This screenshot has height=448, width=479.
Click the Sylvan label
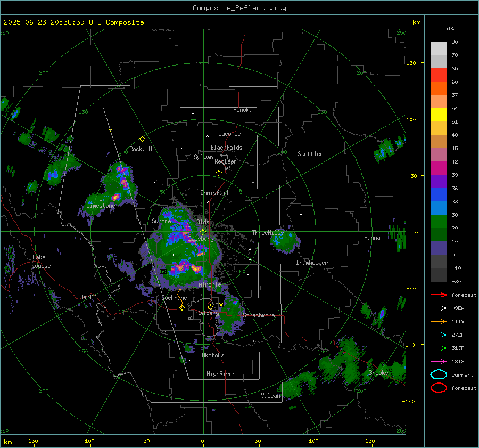tap(203, 157)
